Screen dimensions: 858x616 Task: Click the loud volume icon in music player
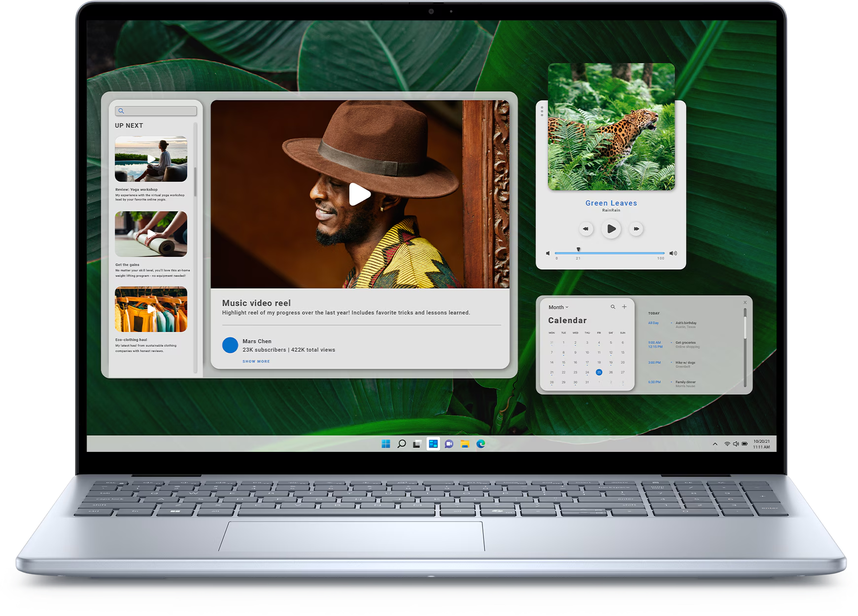[x=673, y=253]
